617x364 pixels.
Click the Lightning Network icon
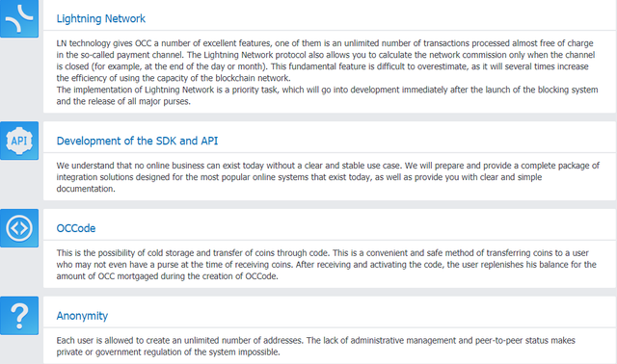point(19,18)
